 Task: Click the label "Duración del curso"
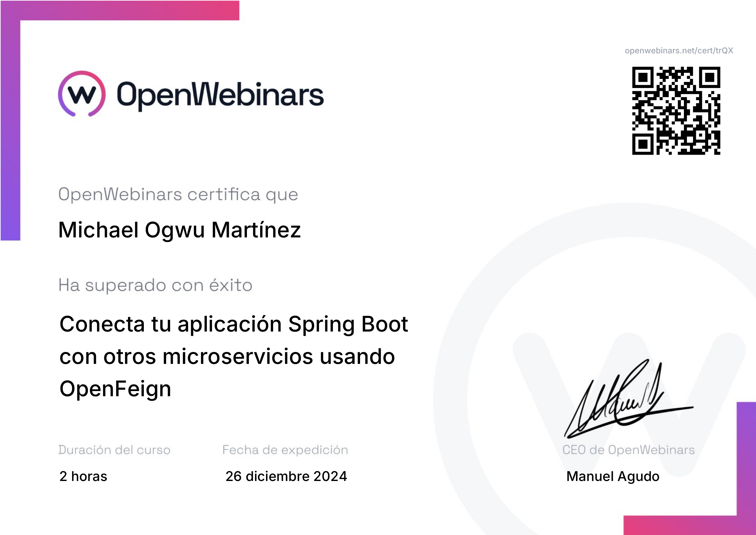[114, 450]
